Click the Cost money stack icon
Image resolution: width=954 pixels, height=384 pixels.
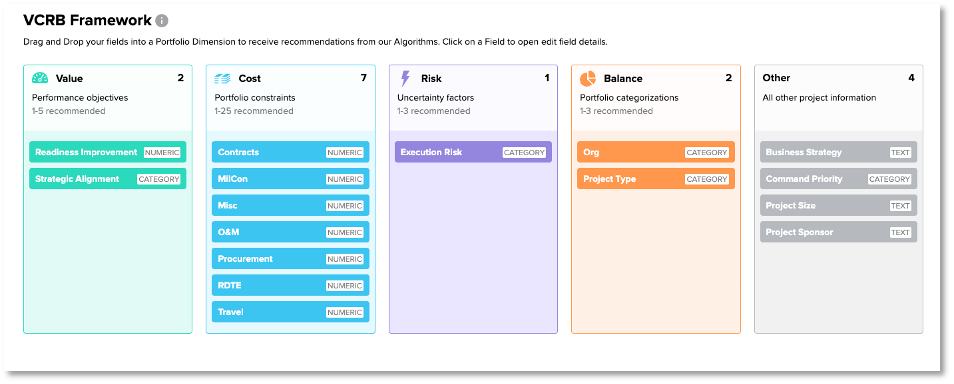tap(223, 79)
